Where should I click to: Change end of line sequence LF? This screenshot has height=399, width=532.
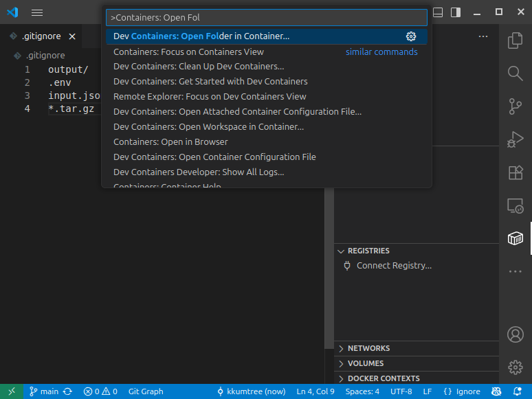(427, 391)
